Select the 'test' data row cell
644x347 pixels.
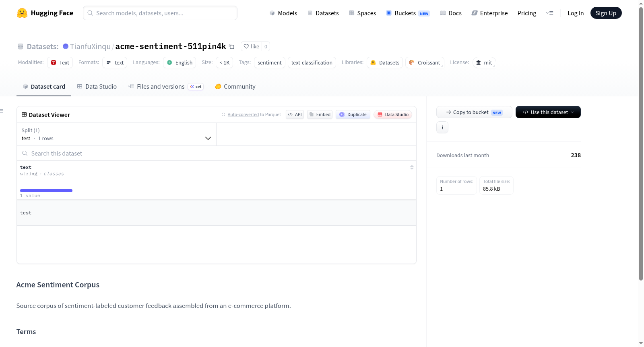tap(217, 213)
